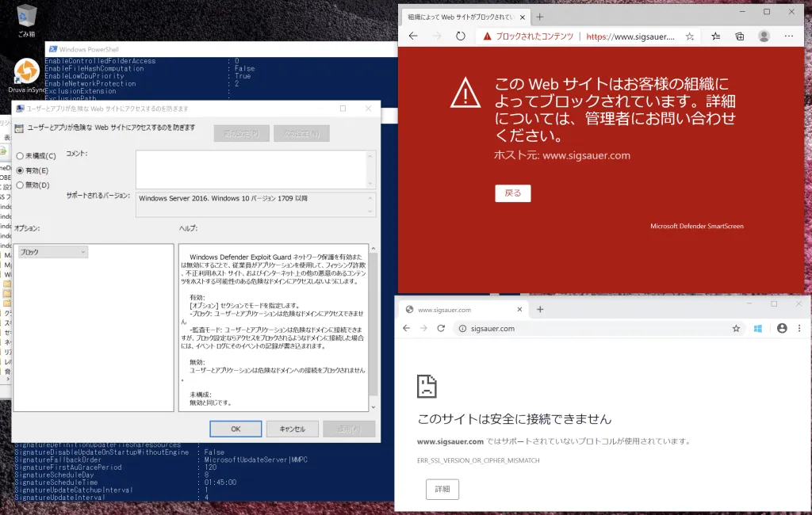
Task: Click the 戻る button on Edge block page
Action: [513, 193]
